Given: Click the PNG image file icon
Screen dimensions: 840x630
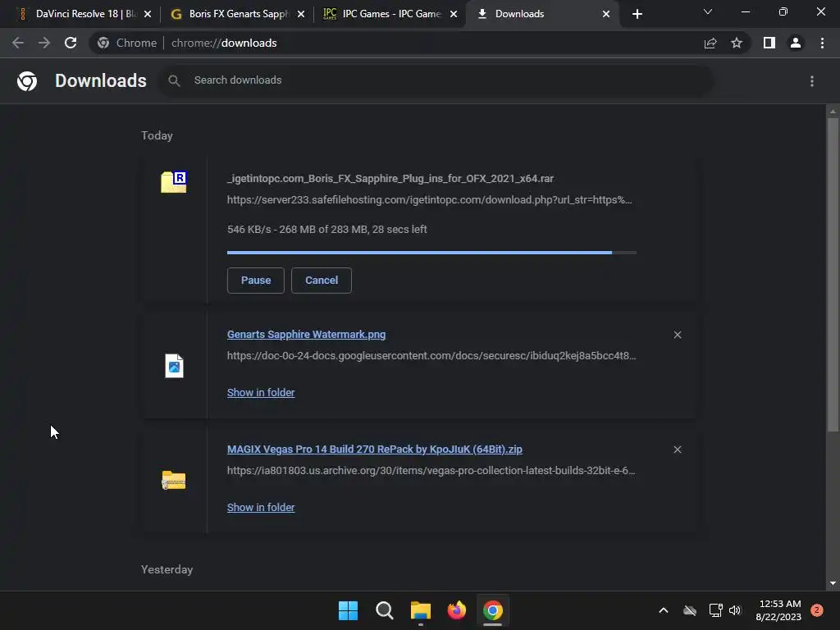Looking at the screenshot, I should (174, 366).
